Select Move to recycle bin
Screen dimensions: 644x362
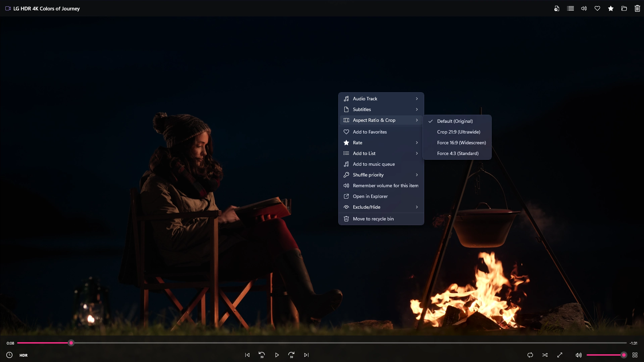381,219
